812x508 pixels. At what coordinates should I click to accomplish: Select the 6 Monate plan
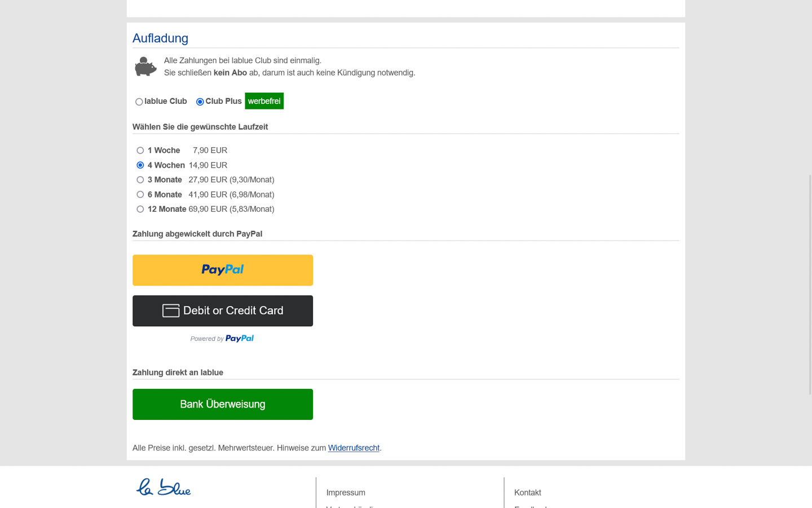140,195
